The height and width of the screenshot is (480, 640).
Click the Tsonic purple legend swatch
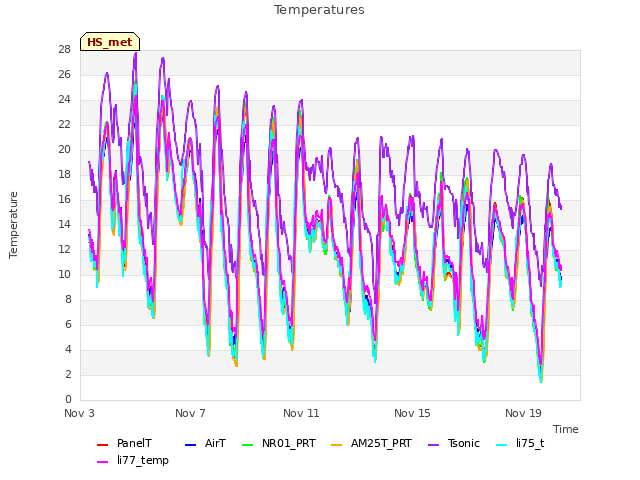click(433, 444)
